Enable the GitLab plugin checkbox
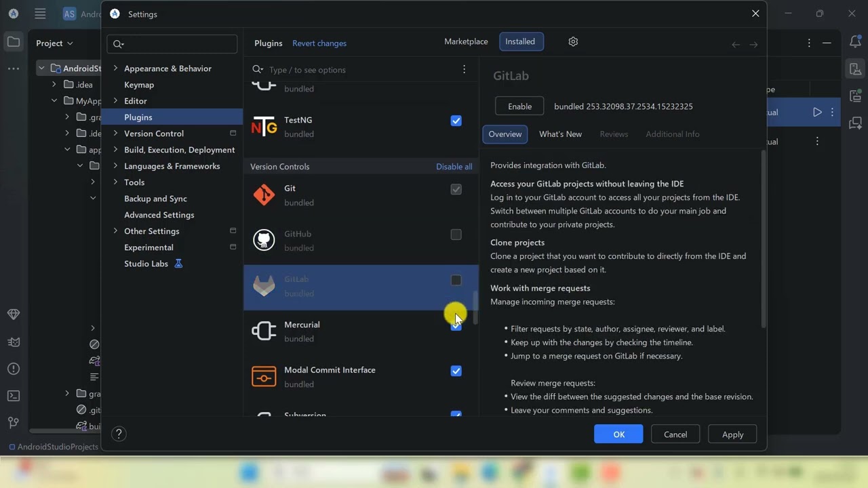 [456, 280]
